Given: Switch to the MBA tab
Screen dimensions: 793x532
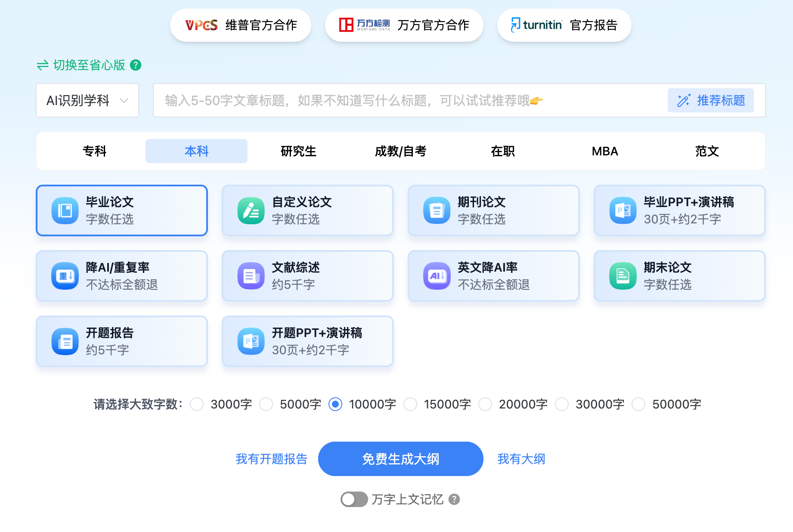Looking at the screenshot, I should click(x=604, y=151).
